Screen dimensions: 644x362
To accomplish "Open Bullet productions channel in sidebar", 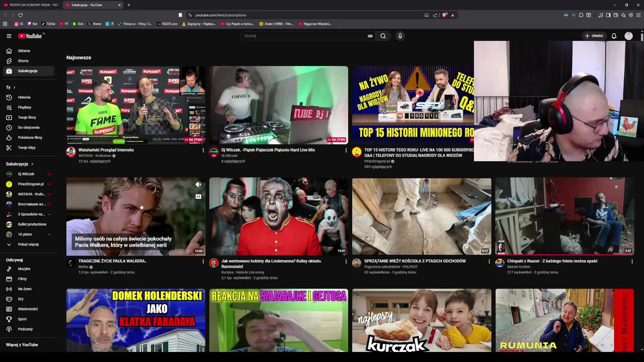I will coord(30,224).
